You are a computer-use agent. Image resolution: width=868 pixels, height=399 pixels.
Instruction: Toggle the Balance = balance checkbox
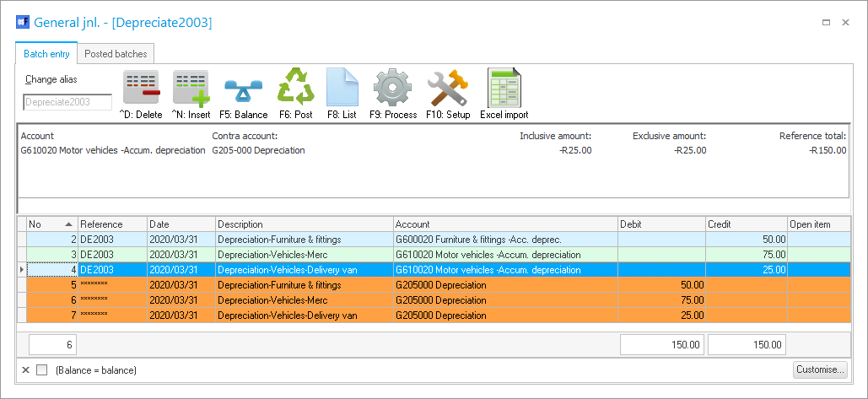41,370
